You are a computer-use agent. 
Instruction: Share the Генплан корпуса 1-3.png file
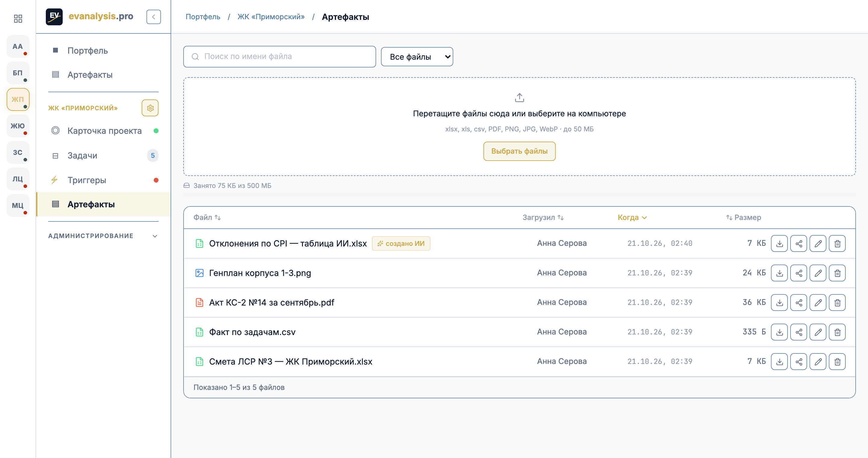point(799,273)
